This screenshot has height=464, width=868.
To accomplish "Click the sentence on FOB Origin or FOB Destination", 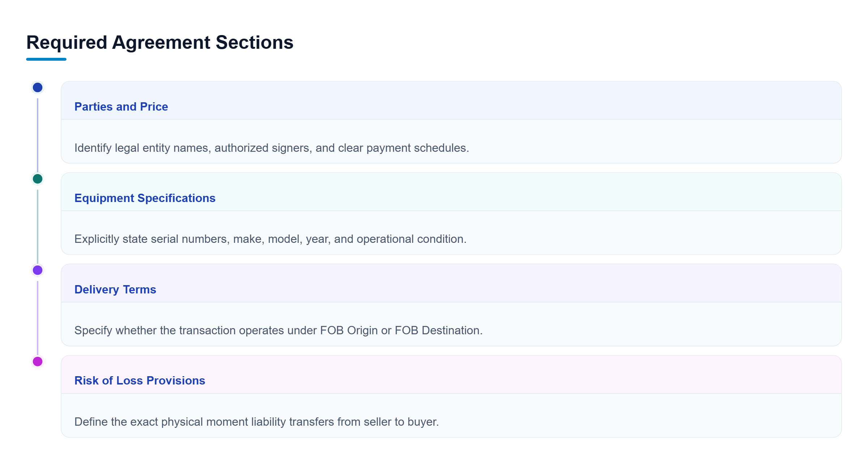I will 278,330.
